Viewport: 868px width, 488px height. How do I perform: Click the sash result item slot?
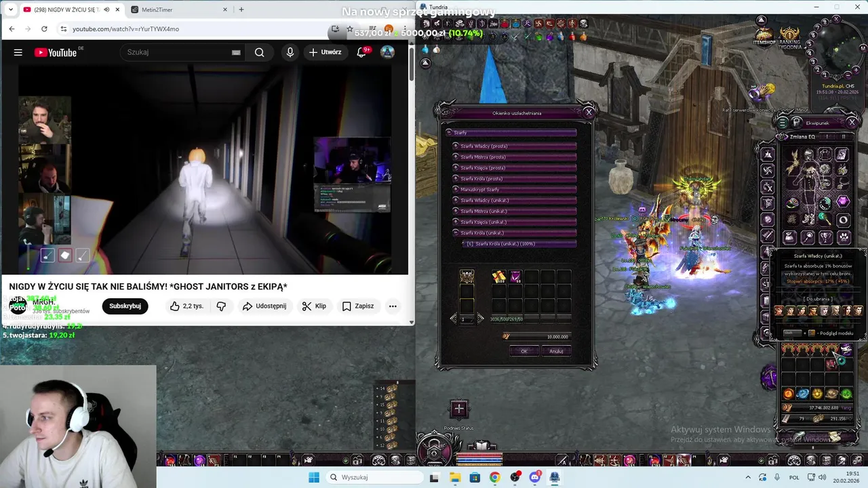(467, 277)
